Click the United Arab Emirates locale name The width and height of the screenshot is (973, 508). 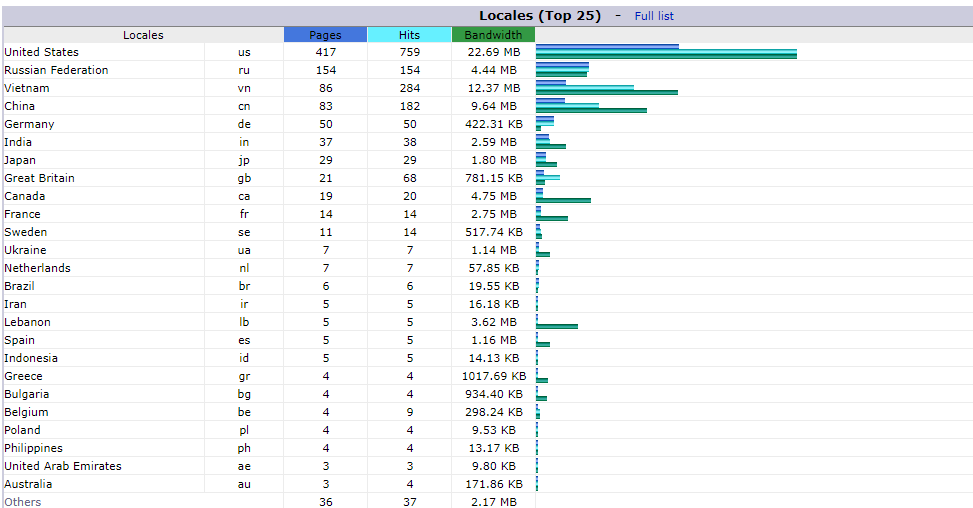tap(63, 466)
